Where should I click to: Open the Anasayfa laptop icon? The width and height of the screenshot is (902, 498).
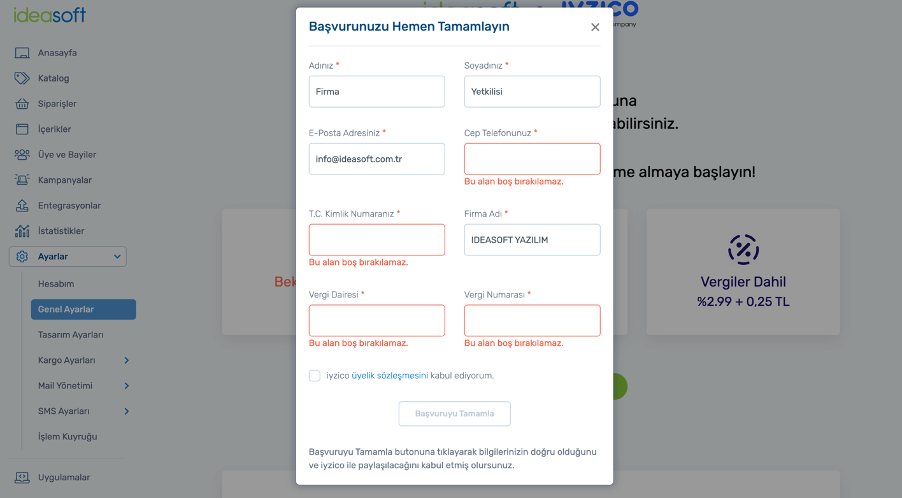[22, 53]
